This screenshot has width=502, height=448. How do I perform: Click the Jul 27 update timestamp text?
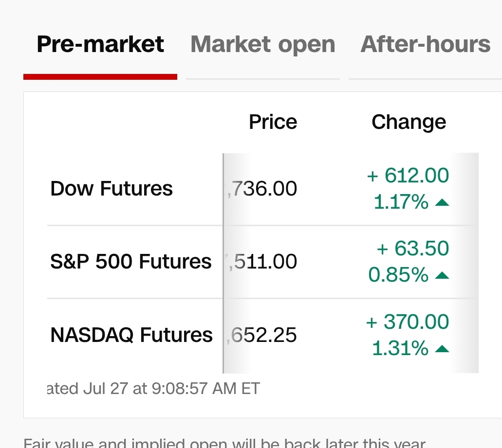pyautogui.click(x=154, y=389)
